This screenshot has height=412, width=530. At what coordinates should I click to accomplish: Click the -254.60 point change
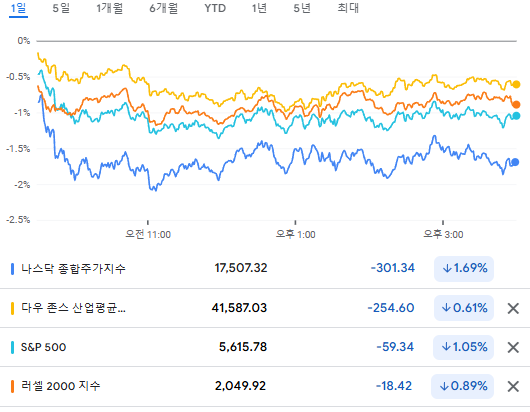coord(391,308)
